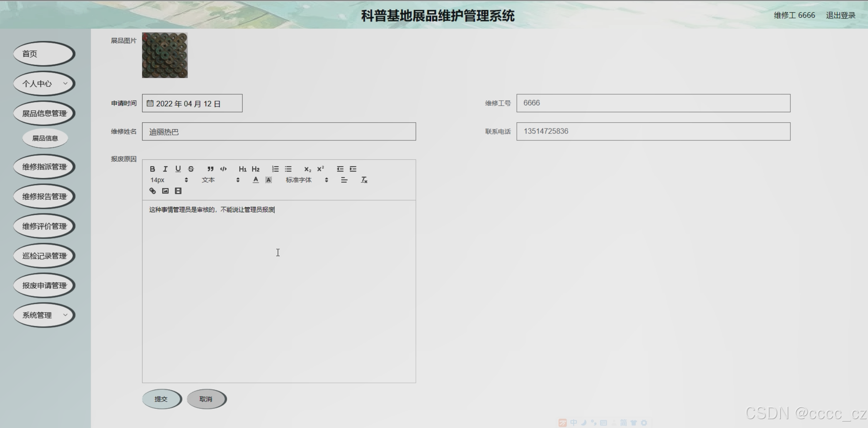Clear text formatting
Image resolution: width=868 pixels, height=428 pixels.
(364, 180)
